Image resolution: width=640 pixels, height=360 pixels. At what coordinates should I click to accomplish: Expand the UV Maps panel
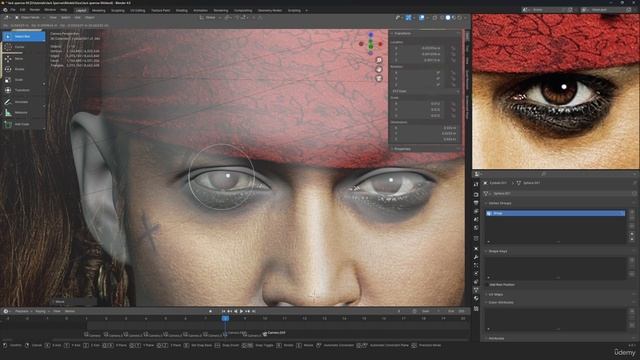(496, 294)
